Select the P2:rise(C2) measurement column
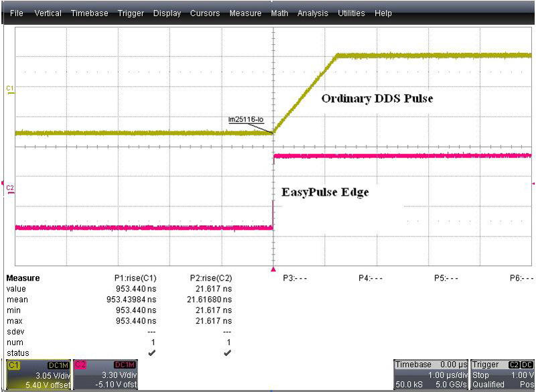 pos(211,278)
